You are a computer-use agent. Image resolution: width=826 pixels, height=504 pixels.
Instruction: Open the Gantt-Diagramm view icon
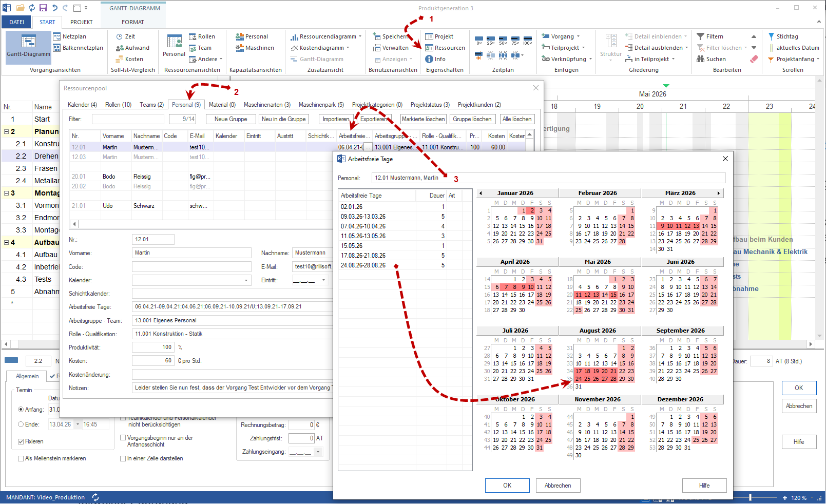(28, 41)
